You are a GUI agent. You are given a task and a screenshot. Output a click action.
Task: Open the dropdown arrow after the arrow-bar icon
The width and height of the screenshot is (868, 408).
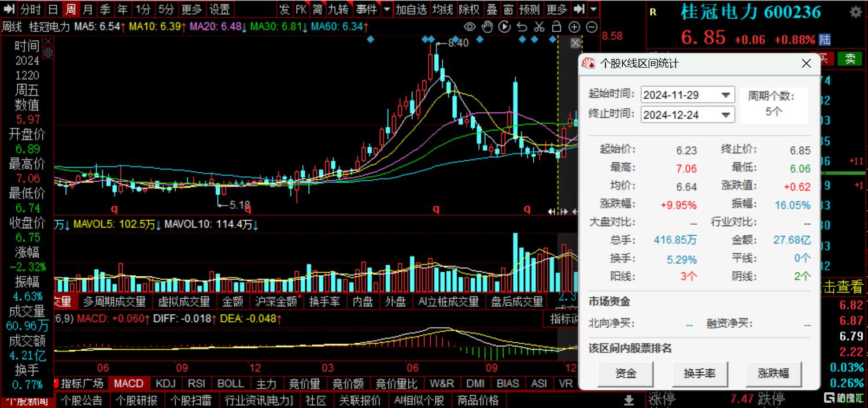click(x=593, y=9)
